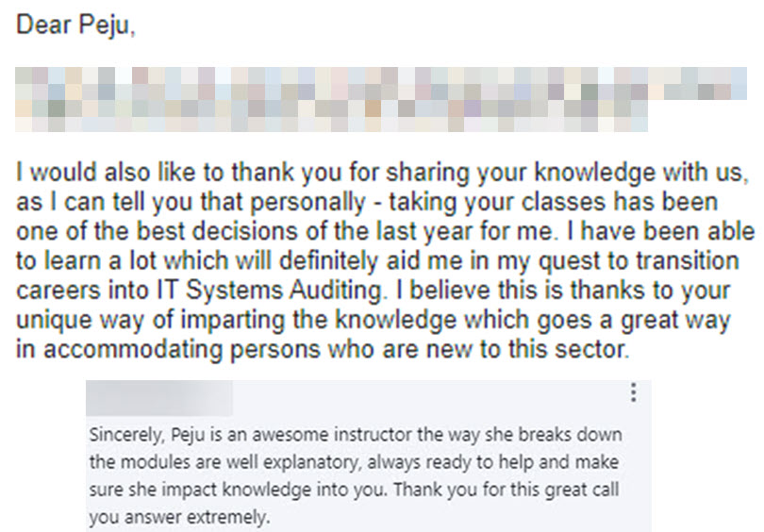Image resolution: width=764 pixels, height=532 pixels.
Task: Click the final line 'you answer extremely.'
Action: (180, 517)
